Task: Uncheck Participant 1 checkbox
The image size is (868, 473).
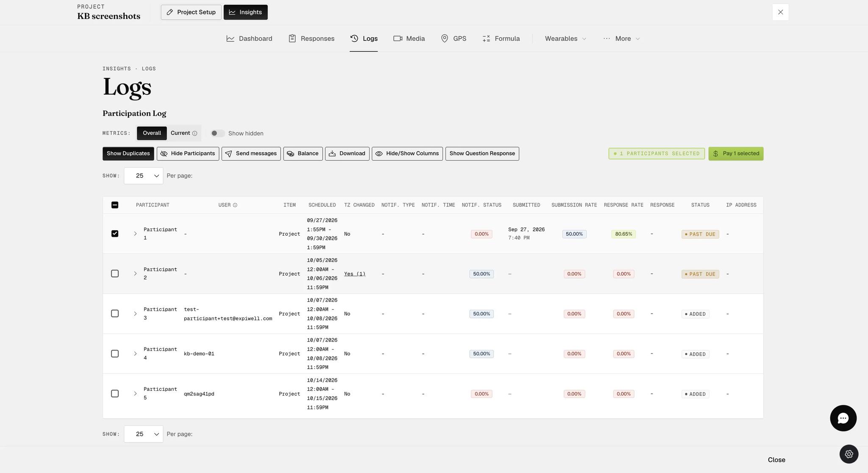Action: (115, 234)
